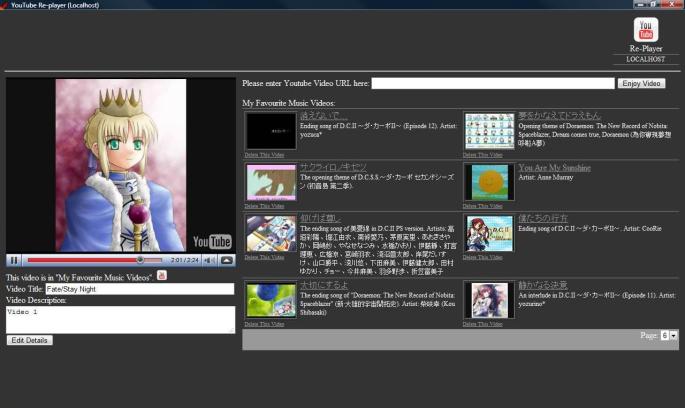Delete the 大切にするよ video

(264, 324)
